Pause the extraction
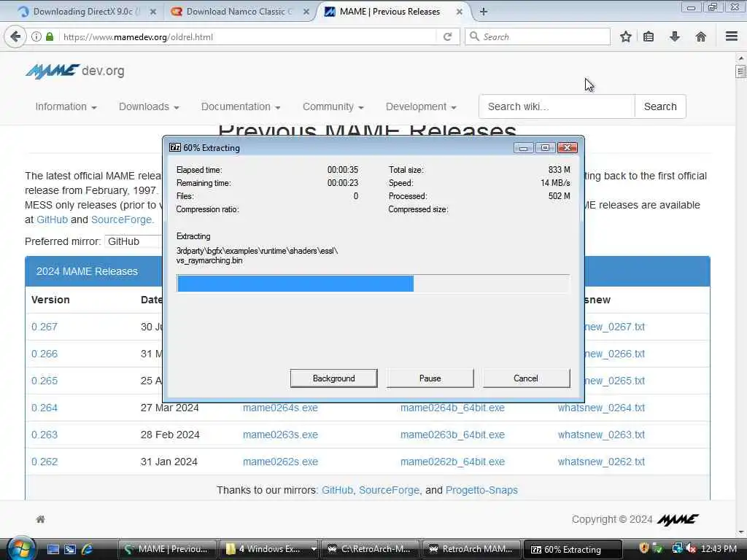747x560 pixels. [430, 378]
